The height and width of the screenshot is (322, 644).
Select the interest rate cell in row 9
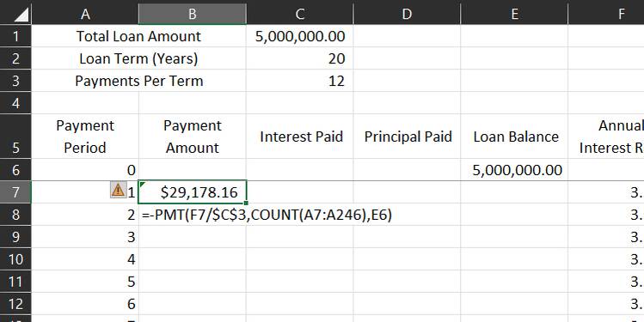pyautogui.click(x=606, y=237)
